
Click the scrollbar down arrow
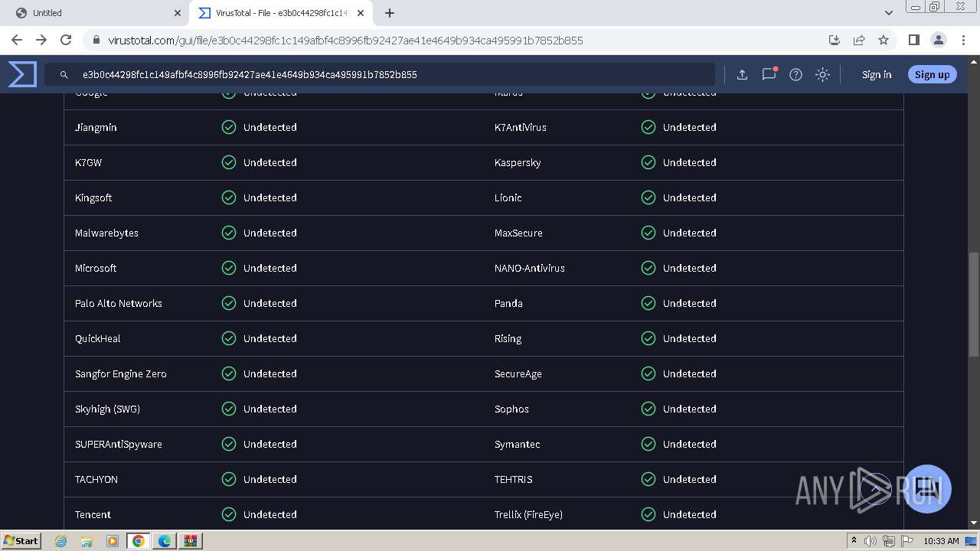click(x=974, y=523)
